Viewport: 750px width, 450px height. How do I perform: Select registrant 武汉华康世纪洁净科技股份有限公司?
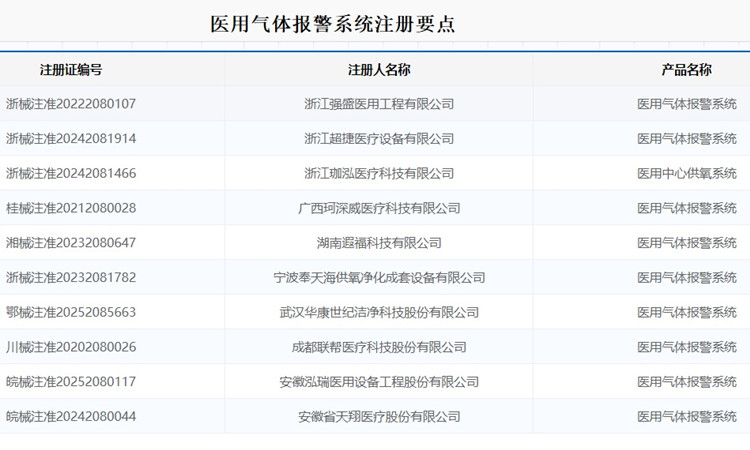coord(379,312)
